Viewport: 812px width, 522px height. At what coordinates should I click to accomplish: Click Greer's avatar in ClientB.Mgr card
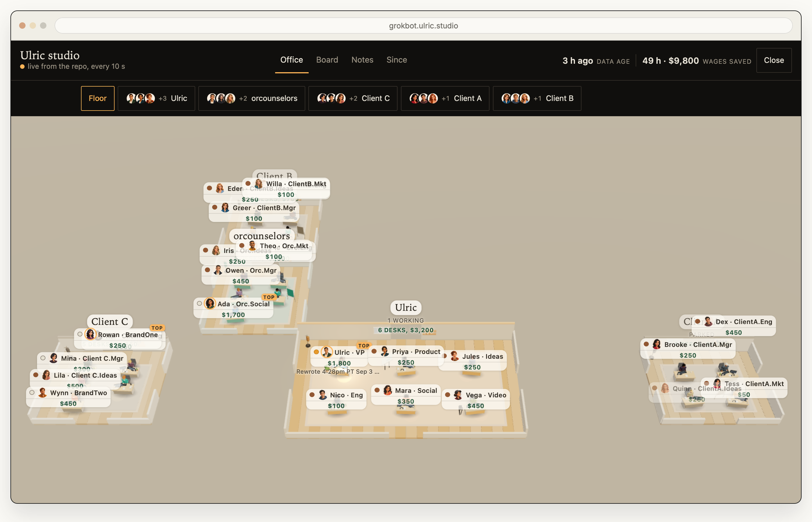(x=225, y=207)
